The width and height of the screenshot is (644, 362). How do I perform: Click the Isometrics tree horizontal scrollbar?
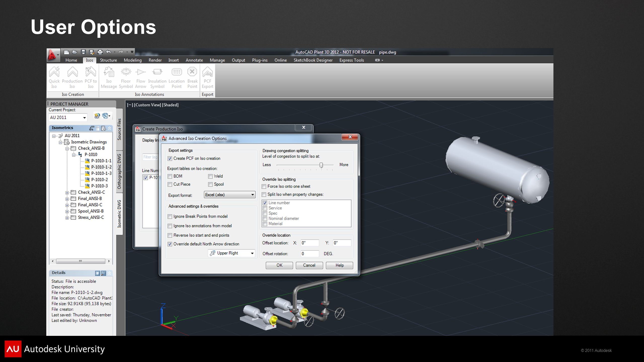(80, 261)
